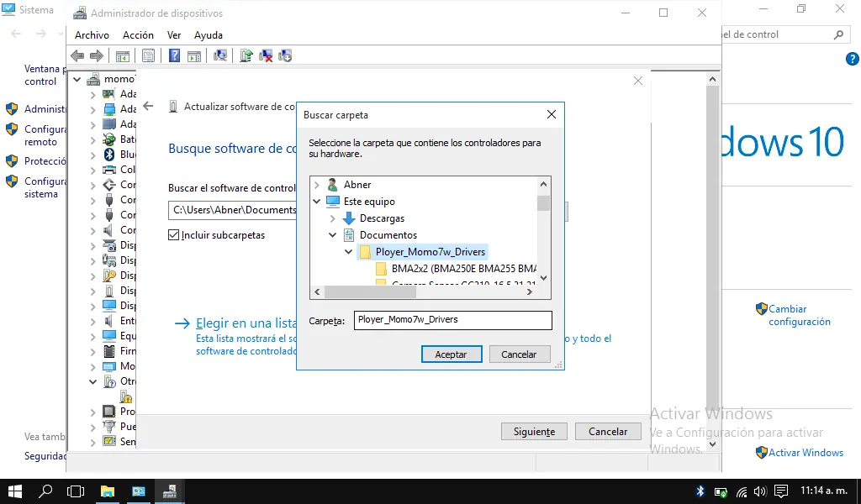
Task: Collapse the Documentos folder node
Action: (332, 234)
